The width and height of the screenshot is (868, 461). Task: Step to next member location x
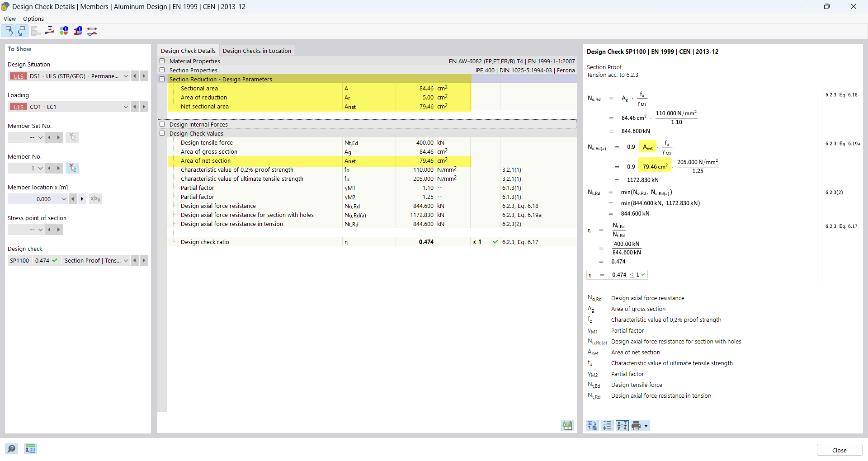[82, 199]
